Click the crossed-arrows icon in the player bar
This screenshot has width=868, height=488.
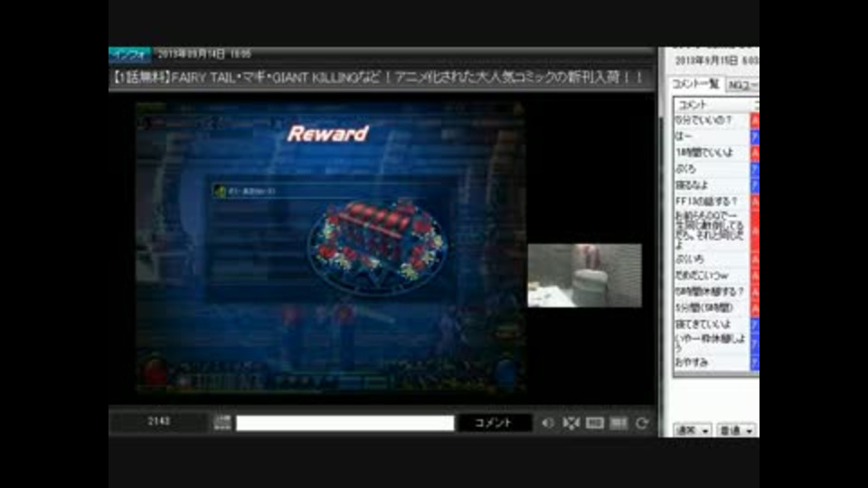tap(571, 423)
